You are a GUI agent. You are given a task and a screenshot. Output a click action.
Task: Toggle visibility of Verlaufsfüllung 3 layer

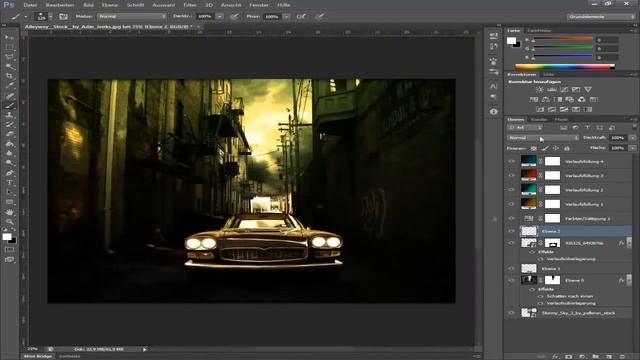point(511,176)
